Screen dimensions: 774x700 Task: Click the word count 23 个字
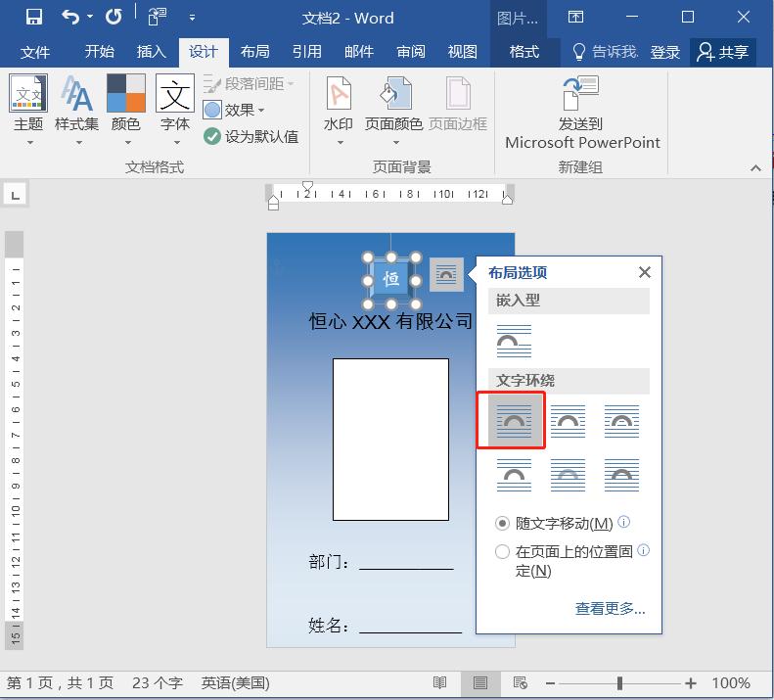pyautogui.click(x=157, y=683)
